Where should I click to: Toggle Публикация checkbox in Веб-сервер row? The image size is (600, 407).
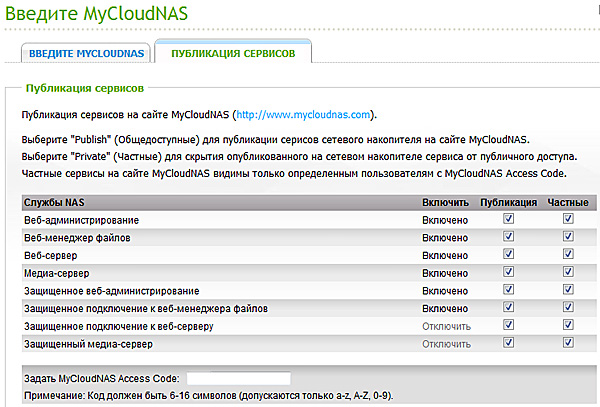coord(509,255)
